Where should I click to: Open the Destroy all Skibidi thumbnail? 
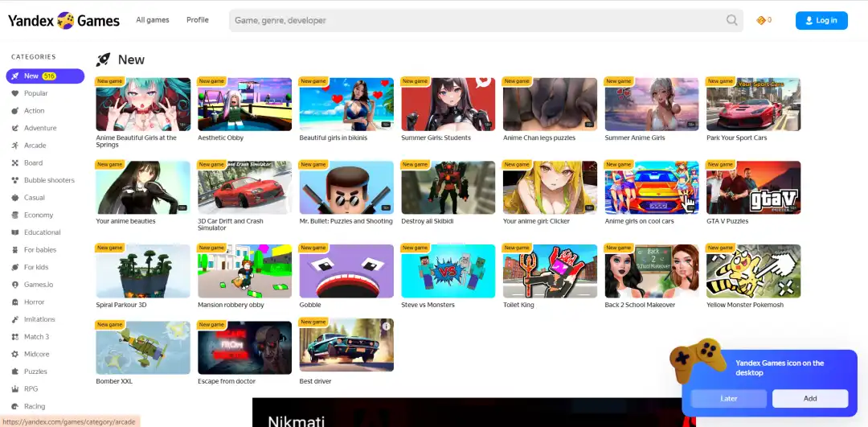(448, 187)
